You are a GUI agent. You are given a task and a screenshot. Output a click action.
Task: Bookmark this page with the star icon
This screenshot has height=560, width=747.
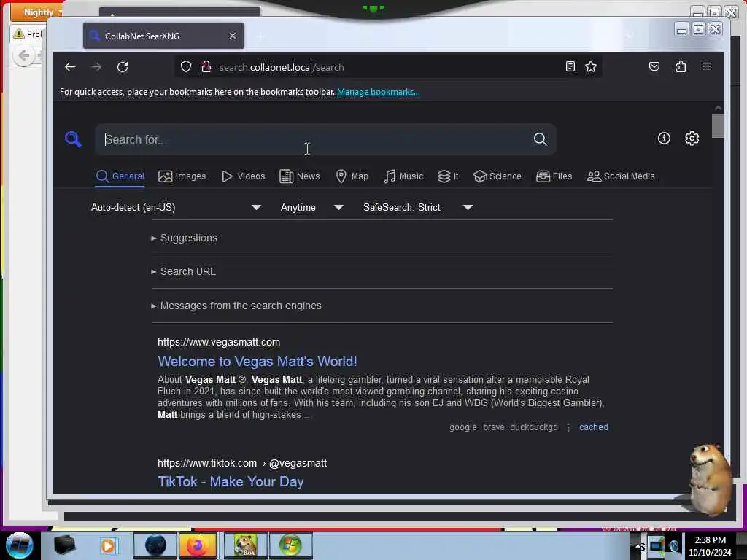[x=591, y=66]
